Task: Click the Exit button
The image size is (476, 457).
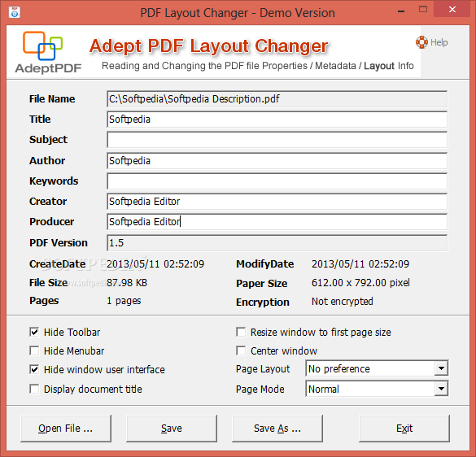Action: 404,429
